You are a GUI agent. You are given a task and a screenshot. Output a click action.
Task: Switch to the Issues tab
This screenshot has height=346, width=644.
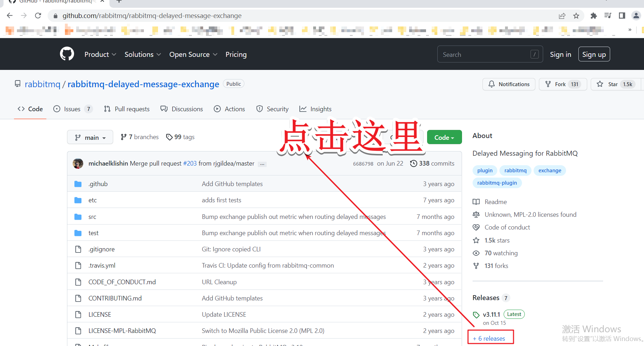point(73,109)
